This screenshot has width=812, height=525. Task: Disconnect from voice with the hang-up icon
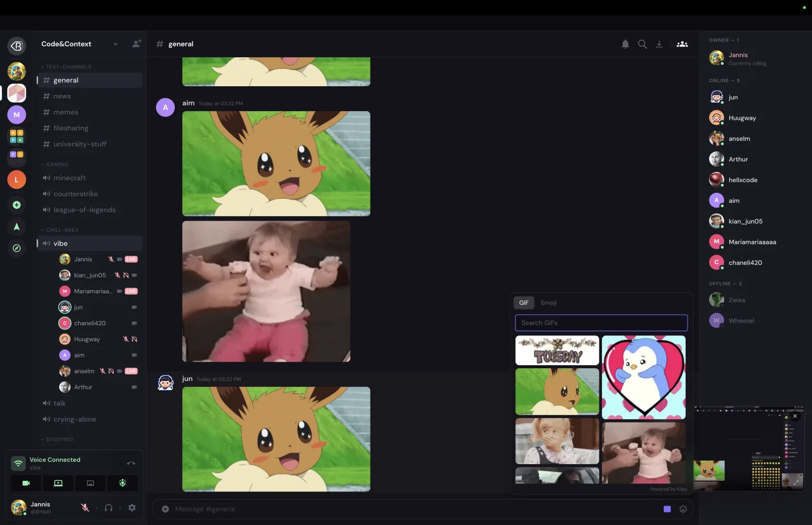click(131, 463)
